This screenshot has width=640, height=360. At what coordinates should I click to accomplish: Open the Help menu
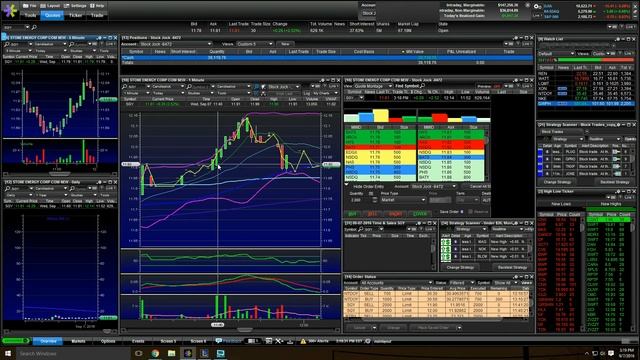click(x=97, y=6)
